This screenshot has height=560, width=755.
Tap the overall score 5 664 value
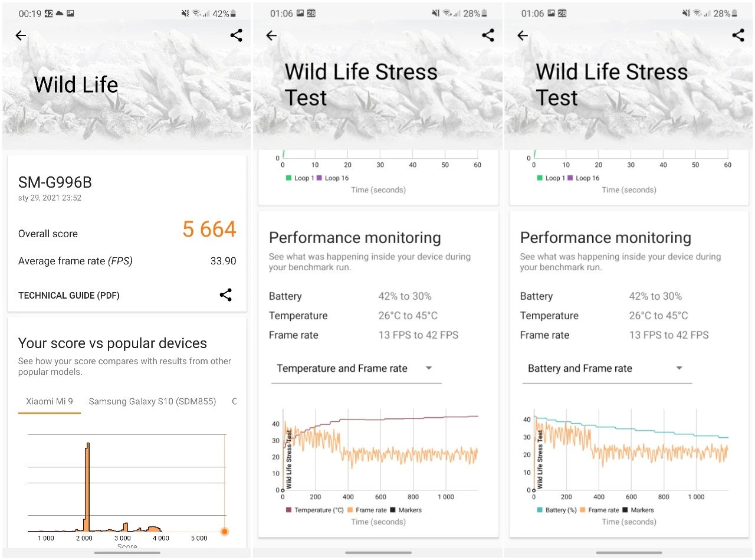point(209,229)
